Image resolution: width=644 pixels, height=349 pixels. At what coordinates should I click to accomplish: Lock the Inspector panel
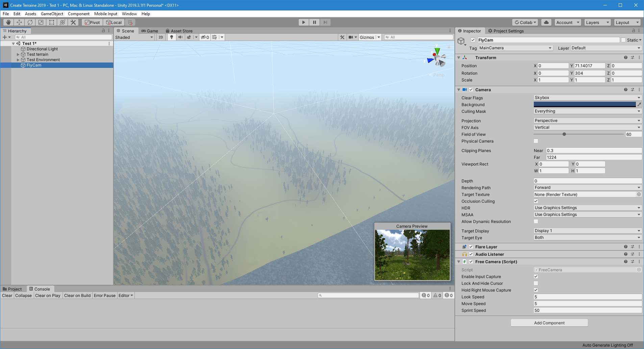[634, 30]
